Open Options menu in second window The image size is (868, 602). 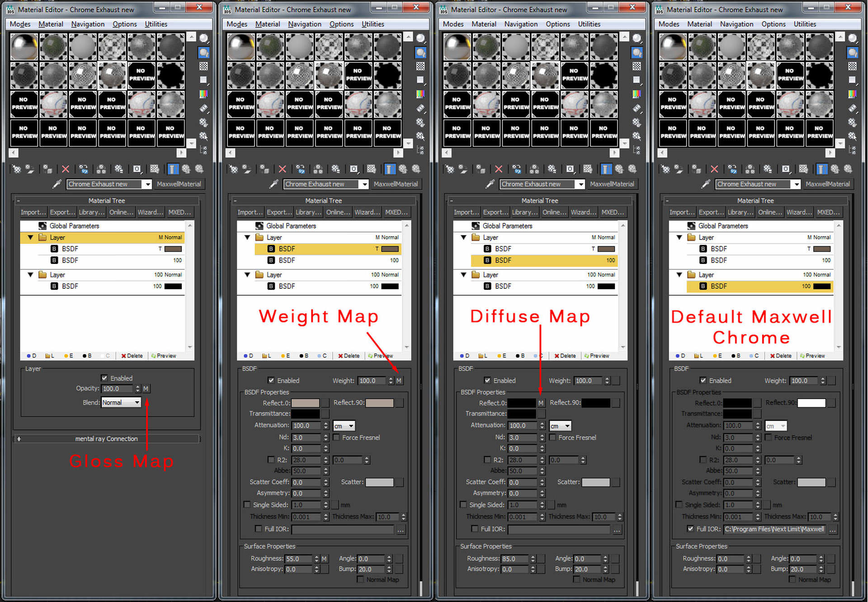pyautogui.click(x=341, y=24)
